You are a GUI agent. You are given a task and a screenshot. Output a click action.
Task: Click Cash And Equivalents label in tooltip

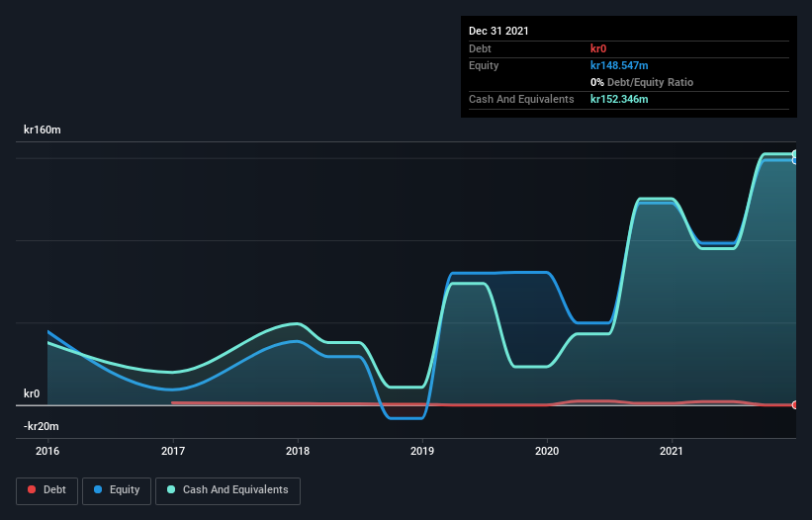(521, 99)
